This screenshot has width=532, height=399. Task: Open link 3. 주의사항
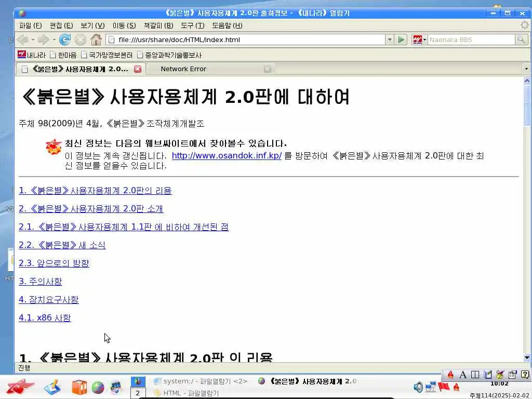(x=41, y=281)
